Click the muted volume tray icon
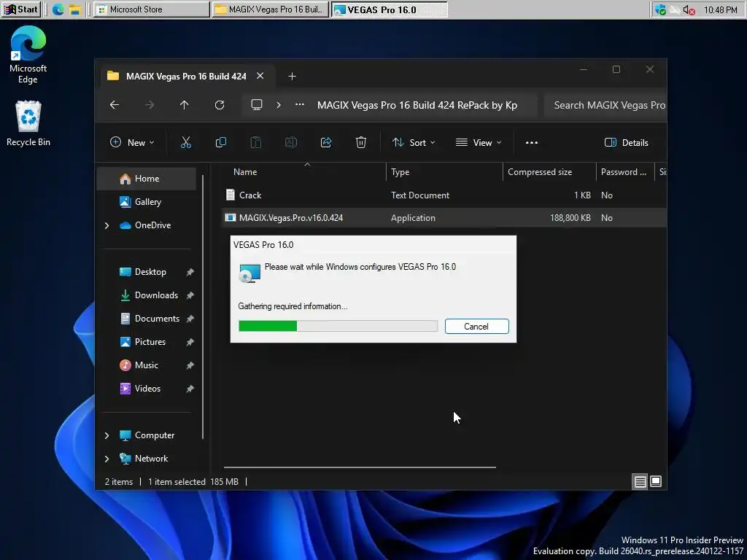Image resolution: width=747 pixels, height=560 pixels. click(x=689, y=10)
